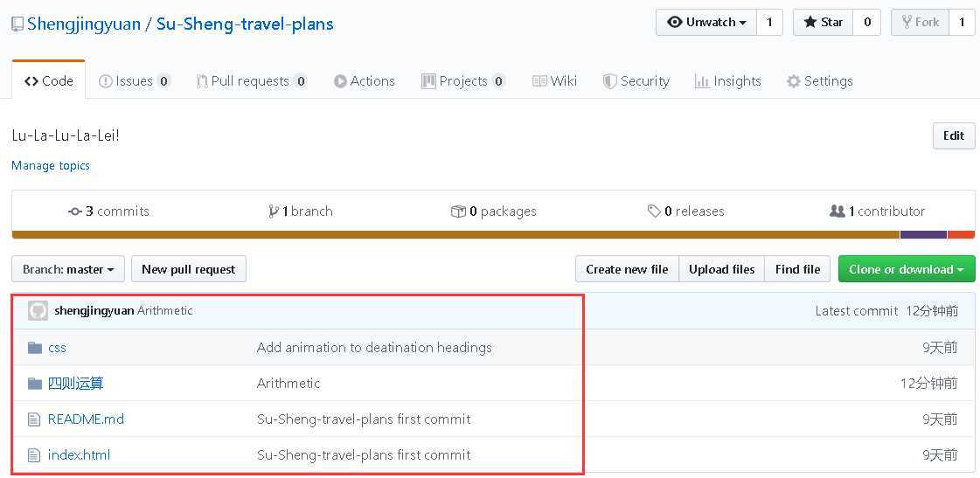The height and width of the screenshot is (478, 980).
Task: Click the red segment of language bar
Action: tap(962, 235)
